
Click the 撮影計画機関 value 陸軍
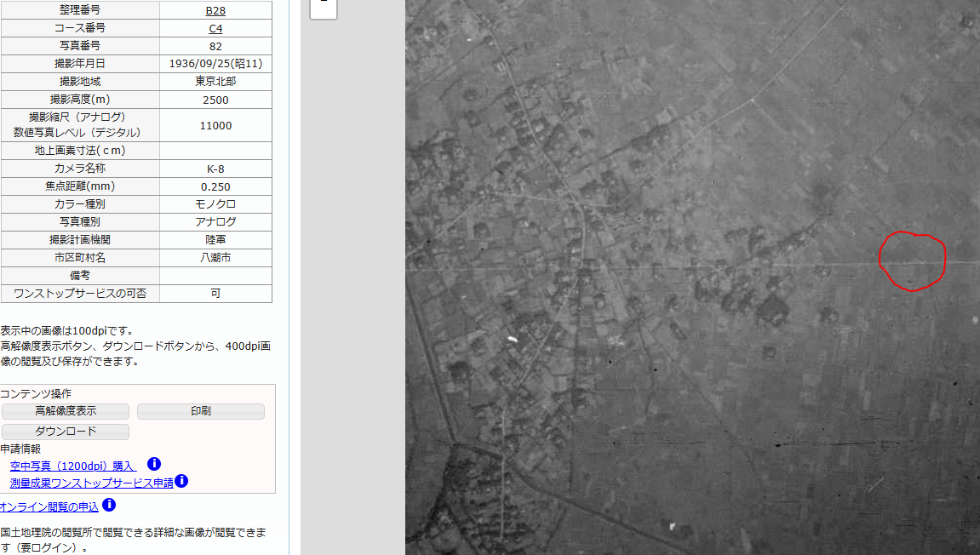pos(215,239)
